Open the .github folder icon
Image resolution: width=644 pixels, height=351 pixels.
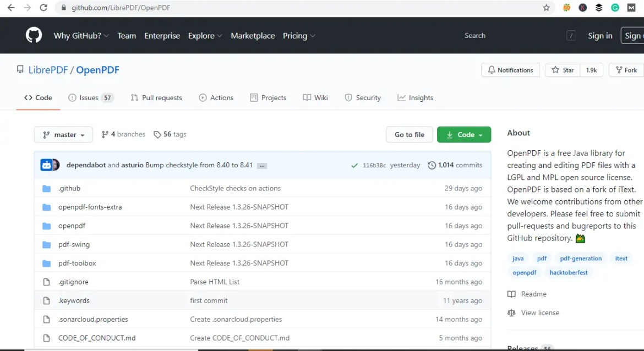[x=46, y=189]
